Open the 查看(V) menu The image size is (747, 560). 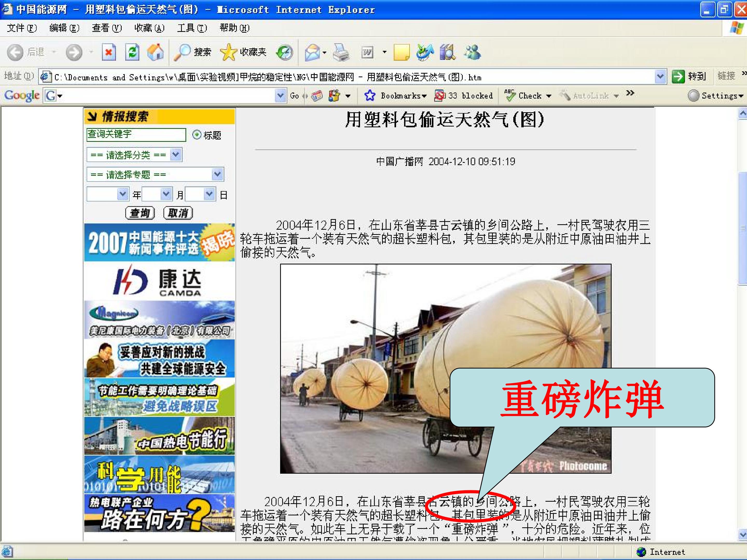pos(107,28)
